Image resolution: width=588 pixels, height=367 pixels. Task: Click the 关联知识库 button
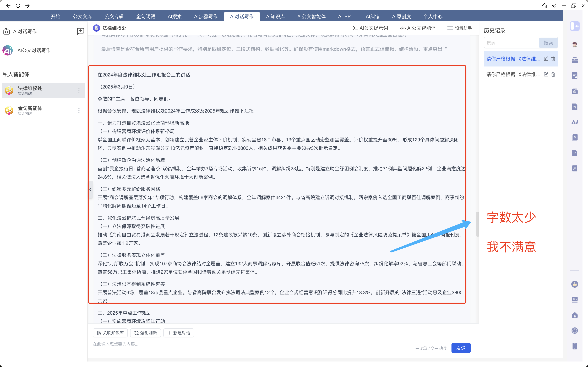click(110, 333)
